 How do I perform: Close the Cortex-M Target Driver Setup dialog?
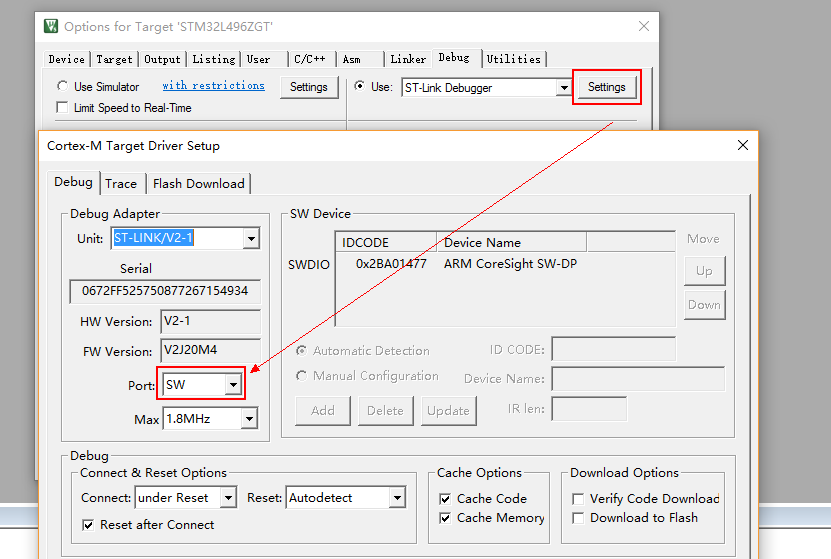[742, 145]
